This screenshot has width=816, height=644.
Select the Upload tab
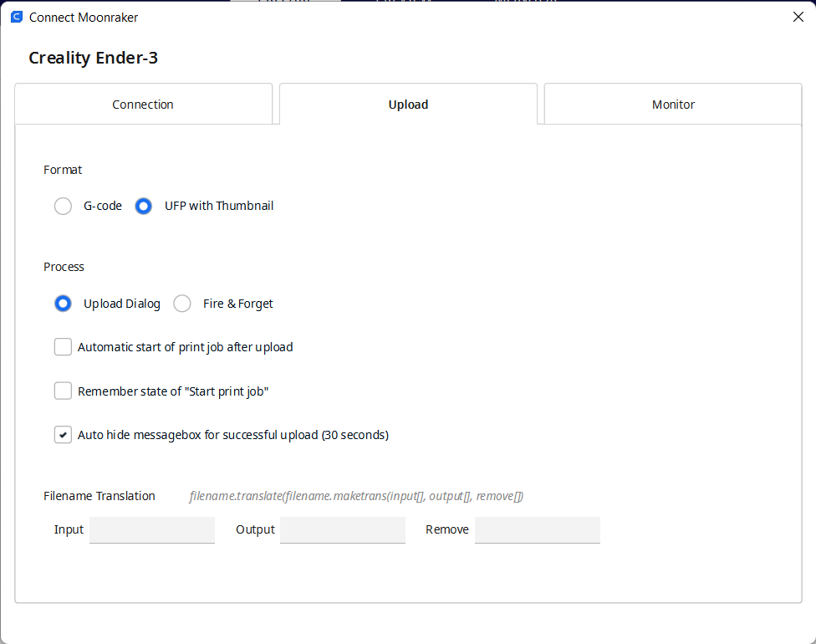[408, 104]
